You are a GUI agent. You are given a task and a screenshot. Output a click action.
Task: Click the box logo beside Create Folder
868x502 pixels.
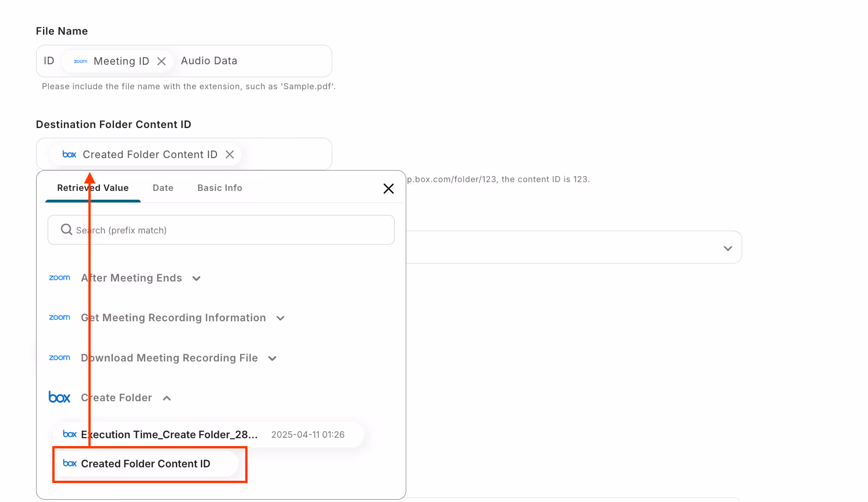60,398
